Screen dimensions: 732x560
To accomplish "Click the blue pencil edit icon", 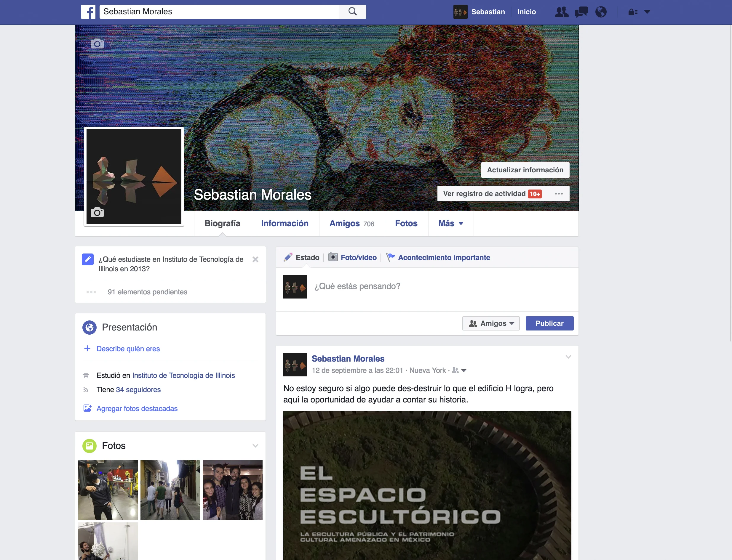I will pos(88,259).
